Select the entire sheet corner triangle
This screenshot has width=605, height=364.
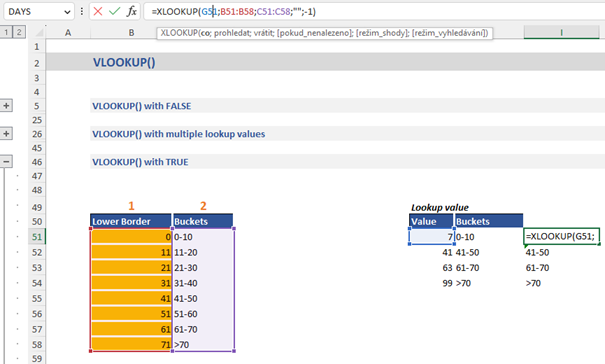pyautogui.click(x=38, y=32)
